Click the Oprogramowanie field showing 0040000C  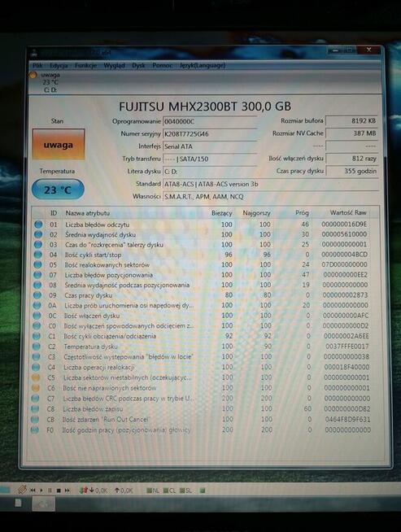click(x=210, y=121)
